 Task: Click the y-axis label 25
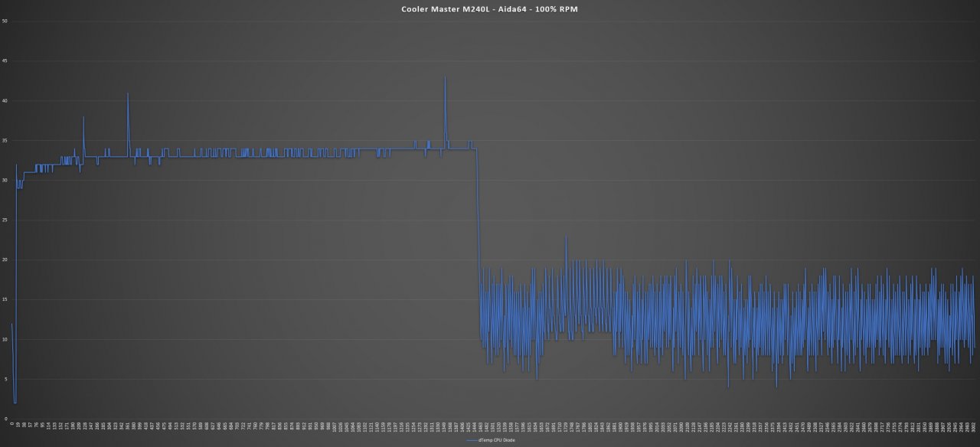coord(5,220)
